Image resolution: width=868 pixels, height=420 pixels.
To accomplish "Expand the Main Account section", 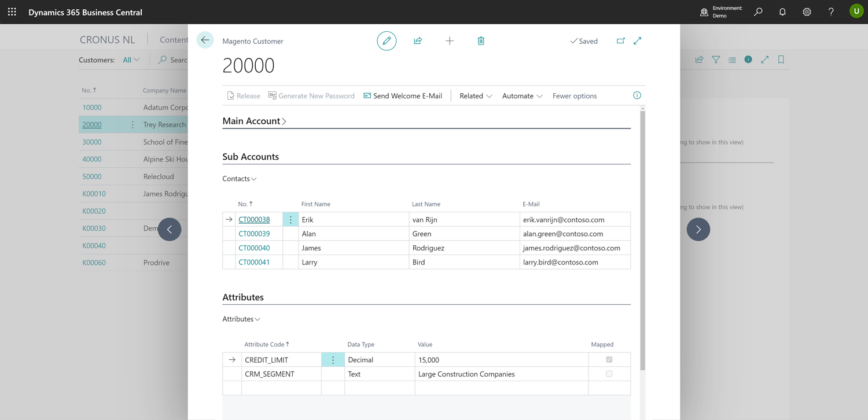I will point(254,121).
